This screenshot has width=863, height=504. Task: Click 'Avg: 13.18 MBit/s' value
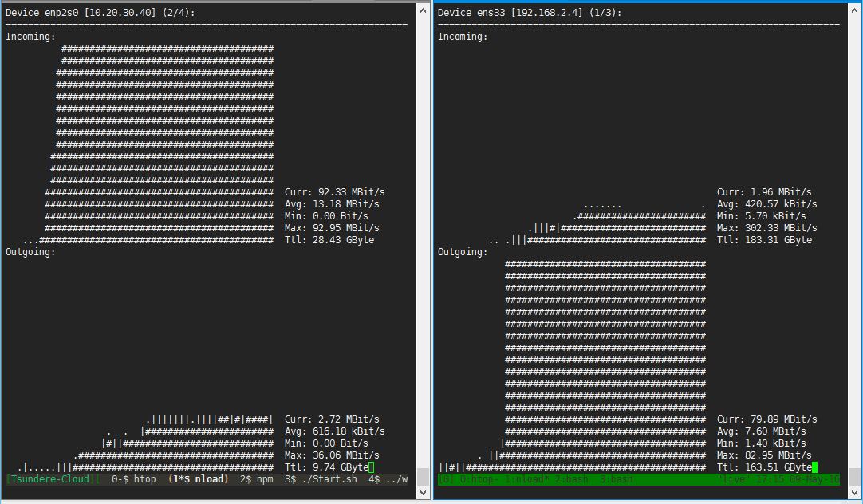click(332, 204)
